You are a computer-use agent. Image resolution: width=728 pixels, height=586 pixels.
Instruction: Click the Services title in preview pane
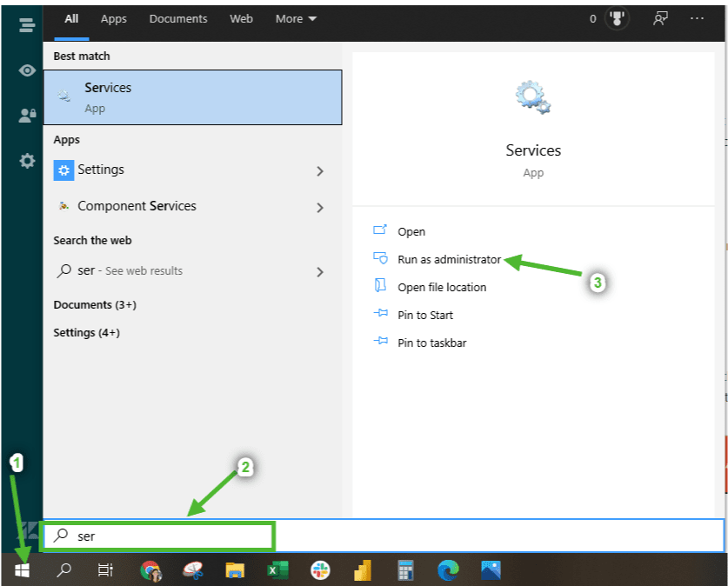click(533, 150)
